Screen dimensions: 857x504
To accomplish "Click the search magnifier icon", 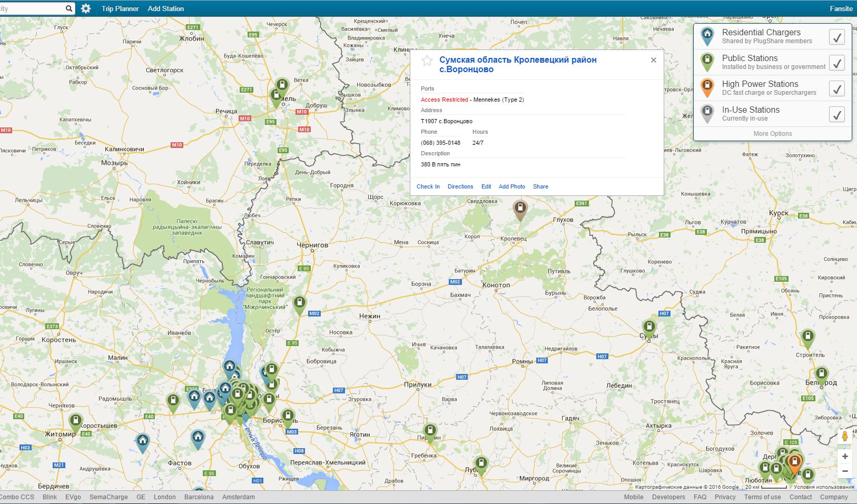I will 69,8.
